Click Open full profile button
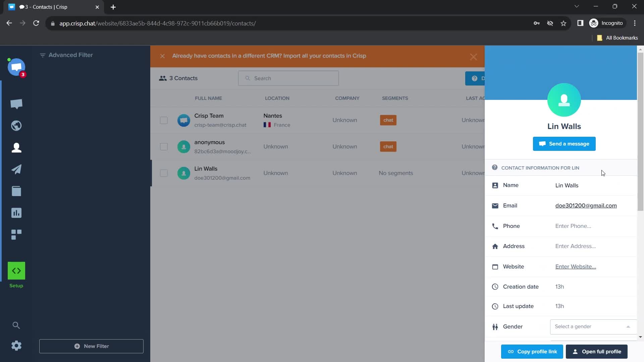 click(x=596, y=352)
